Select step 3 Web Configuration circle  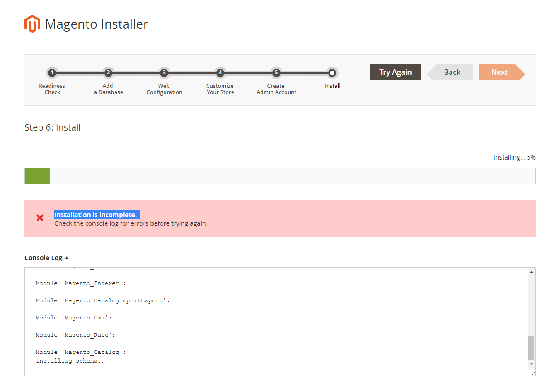(164, 73)
